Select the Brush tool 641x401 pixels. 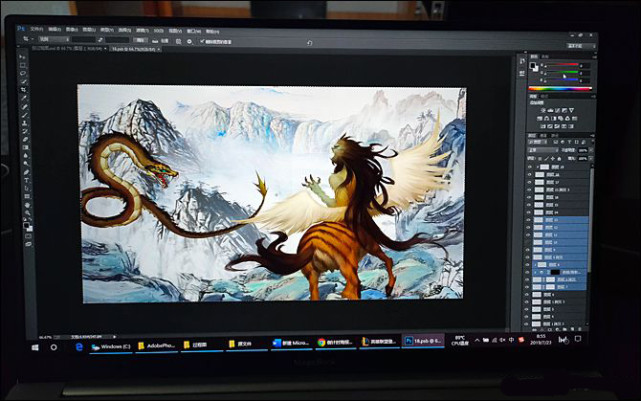coord(25,115)
